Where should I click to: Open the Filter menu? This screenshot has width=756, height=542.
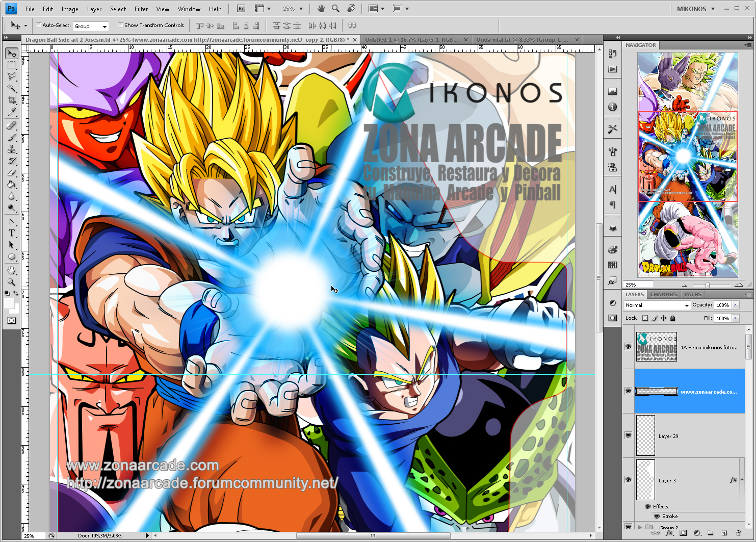pos(141,9)
